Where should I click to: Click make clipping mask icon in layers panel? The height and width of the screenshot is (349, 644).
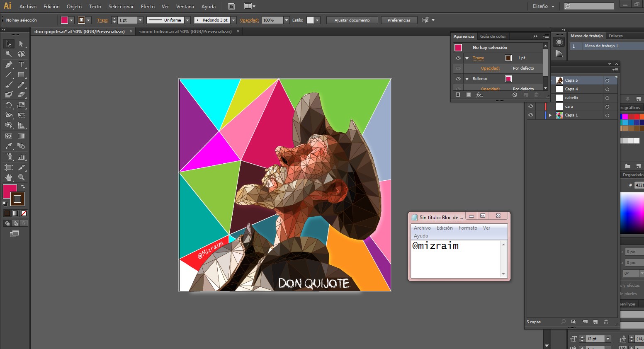[574, 322]
